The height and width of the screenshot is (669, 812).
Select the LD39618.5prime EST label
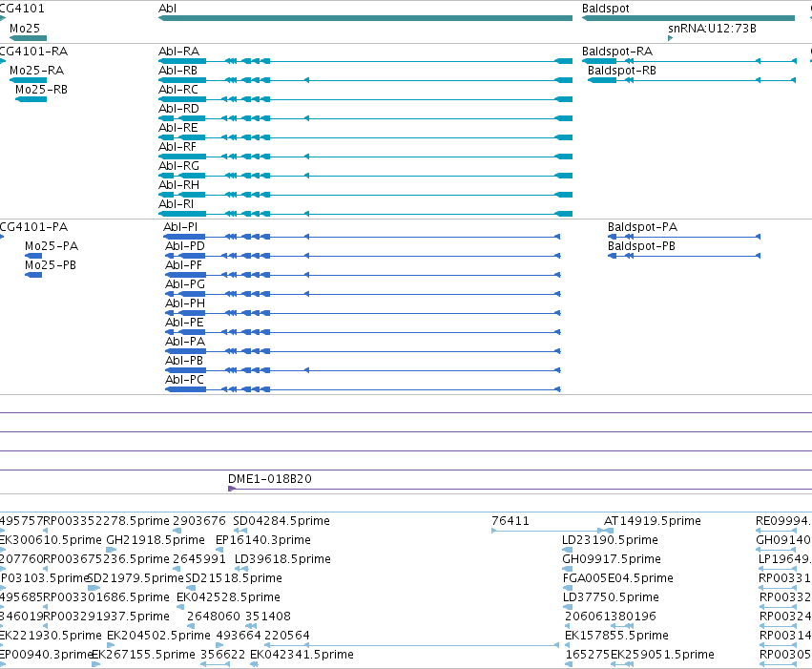click(282, 559)
